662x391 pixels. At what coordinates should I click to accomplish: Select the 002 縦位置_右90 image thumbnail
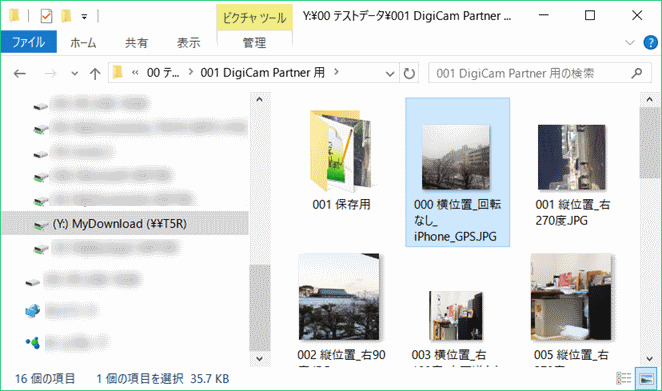[x=339, y=297]
